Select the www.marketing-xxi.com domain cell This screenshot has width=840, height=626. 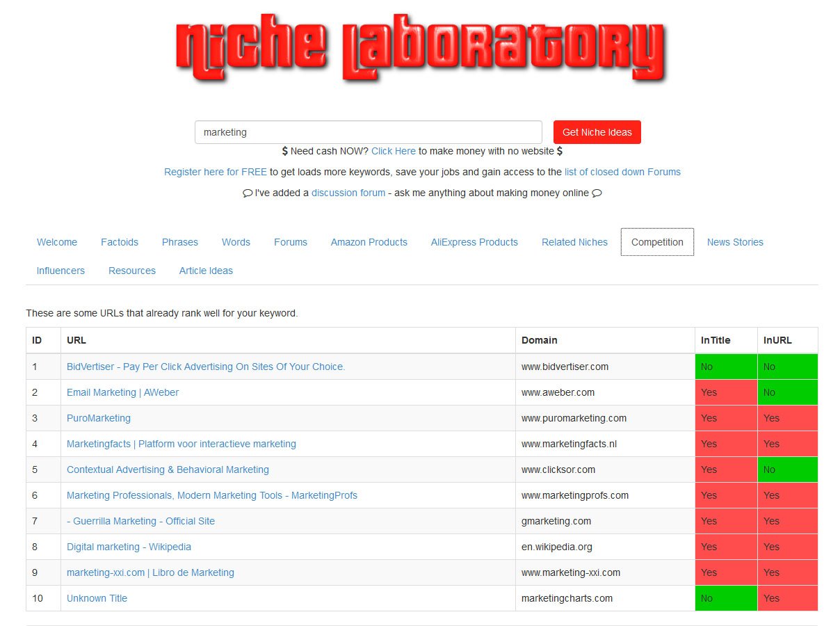605,572
